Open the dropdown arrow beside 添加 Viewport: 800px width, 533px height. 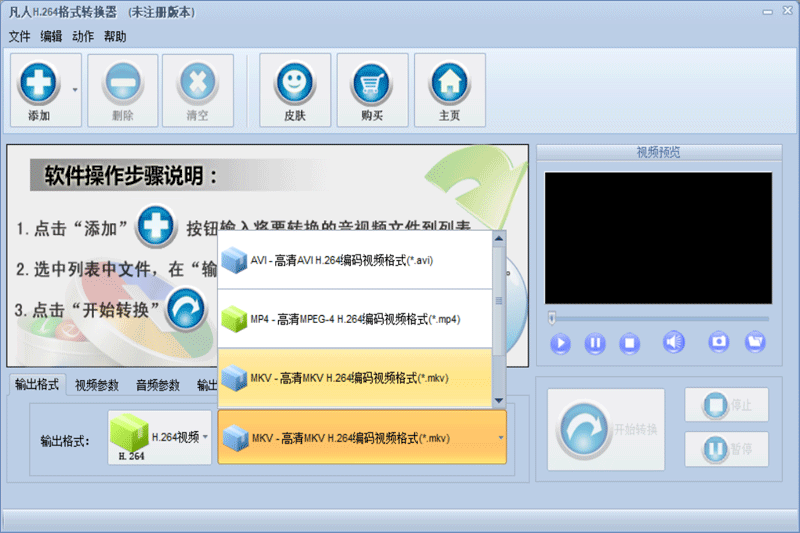75,90
